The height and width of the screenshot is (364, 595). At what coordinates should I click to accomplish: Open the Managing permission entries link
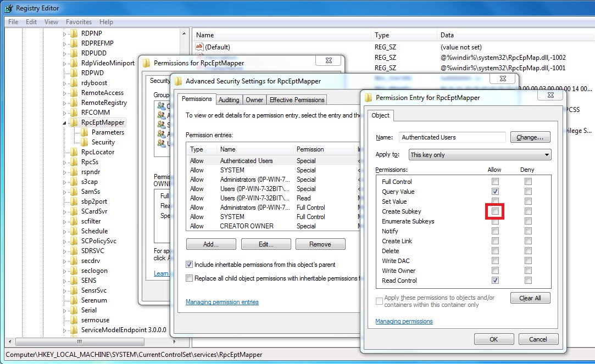pyautogui.click(x=222, y=302)
